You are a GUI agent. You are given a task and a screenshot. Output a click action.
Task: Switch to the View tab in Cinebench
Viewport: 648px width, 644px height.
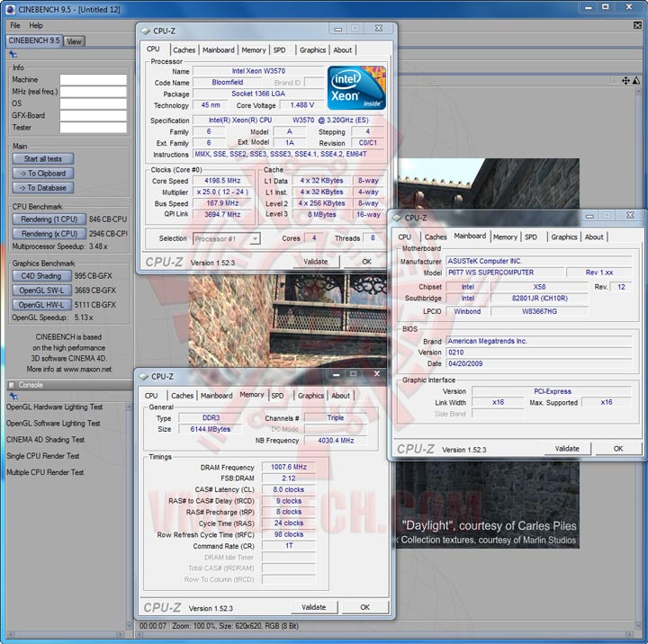(x=74, y=41)
